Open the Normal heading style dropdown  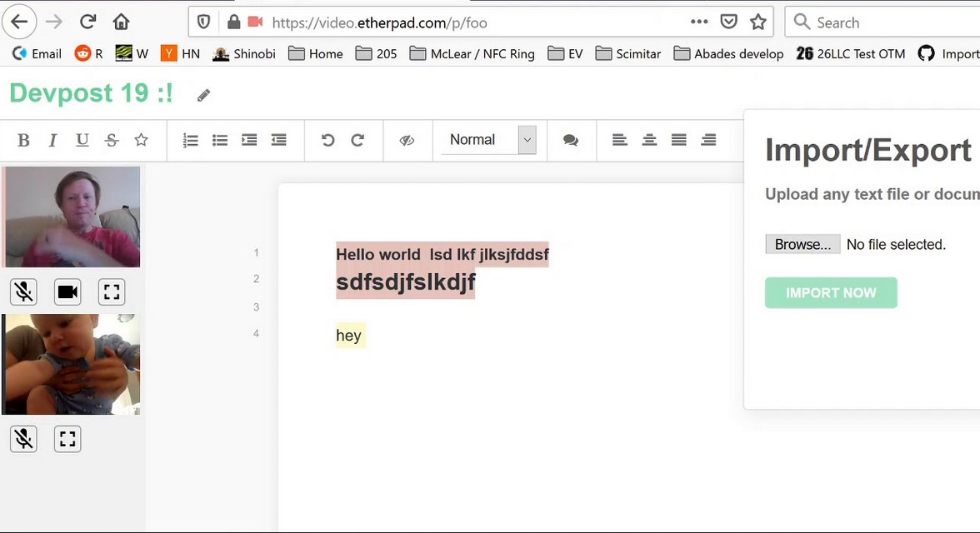pos(489,140)
